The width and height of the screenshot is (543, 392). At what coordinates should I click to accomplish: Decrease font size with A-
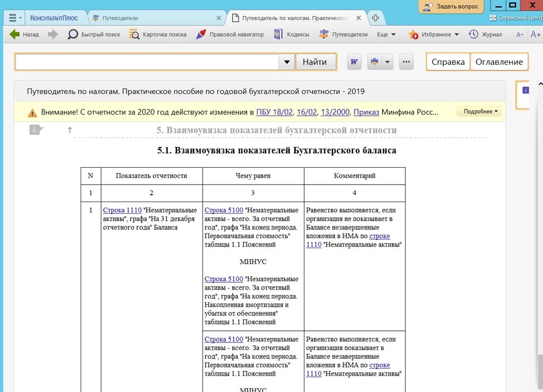[x=520, y=34]
